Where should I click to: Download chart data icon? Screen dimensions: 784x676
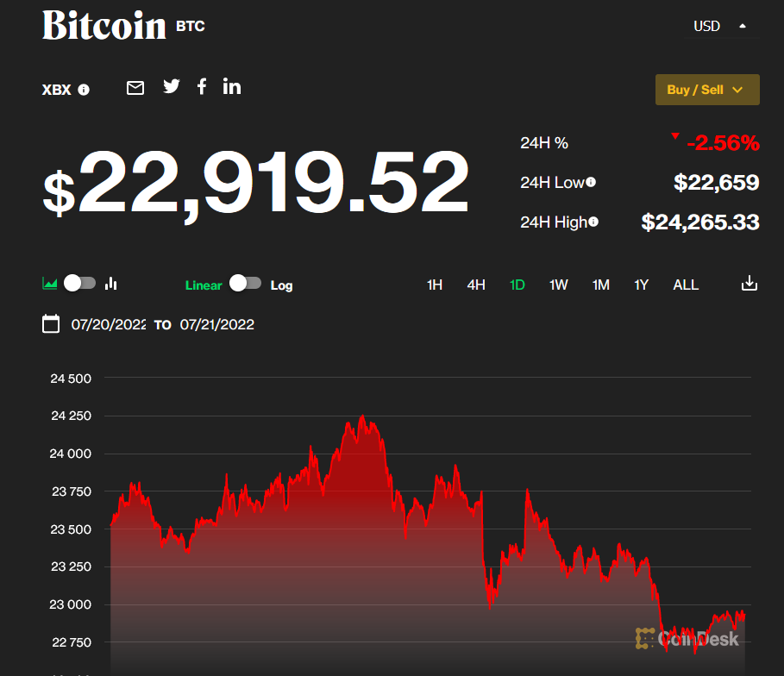(x=750, y=284)
